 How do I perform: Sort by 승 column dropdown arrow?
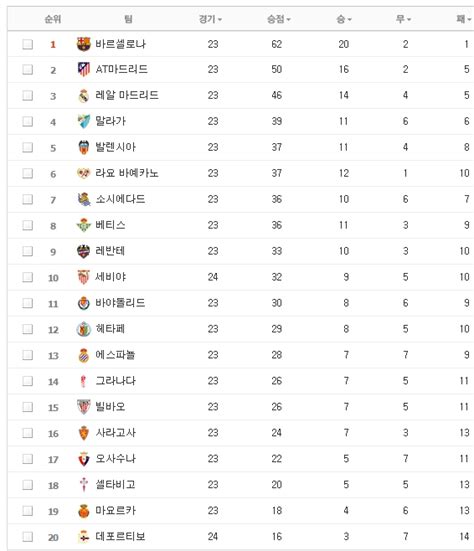(350, 20)
